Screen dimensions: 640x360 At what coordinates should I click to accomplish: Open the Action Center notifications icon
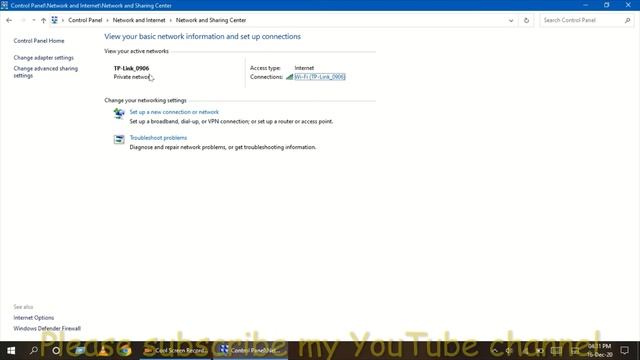click(624, 351)
